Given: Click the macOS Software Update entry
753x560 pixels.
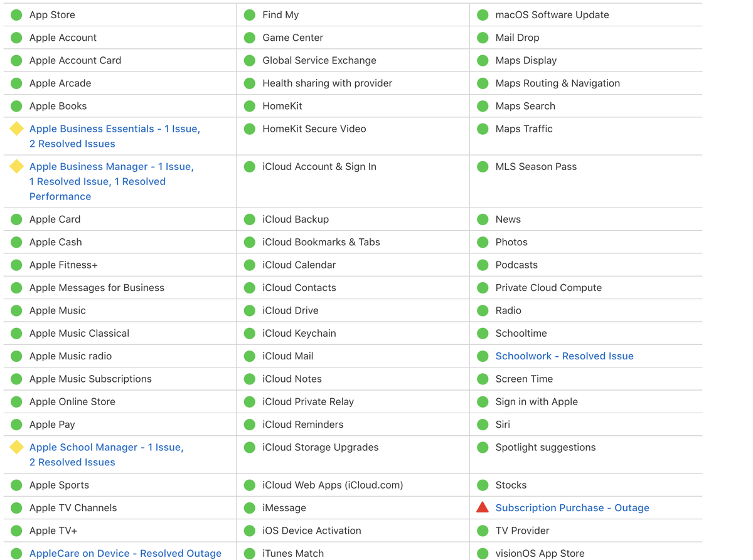Looking at the screenshot, I should (552, 14).
